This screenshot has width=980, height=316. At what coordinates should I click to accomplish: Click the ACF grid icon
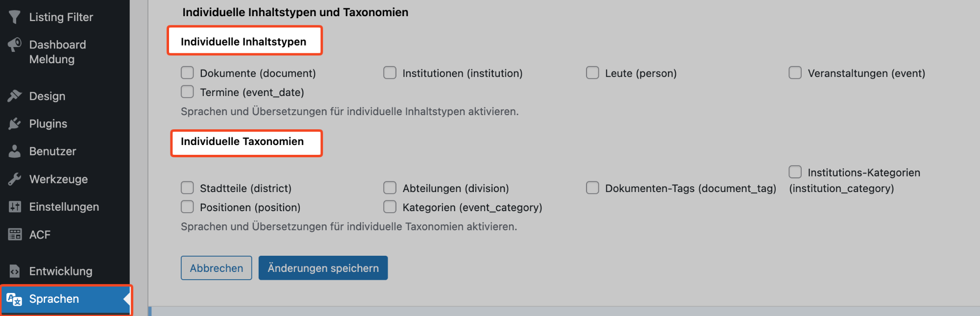point(15,235)
